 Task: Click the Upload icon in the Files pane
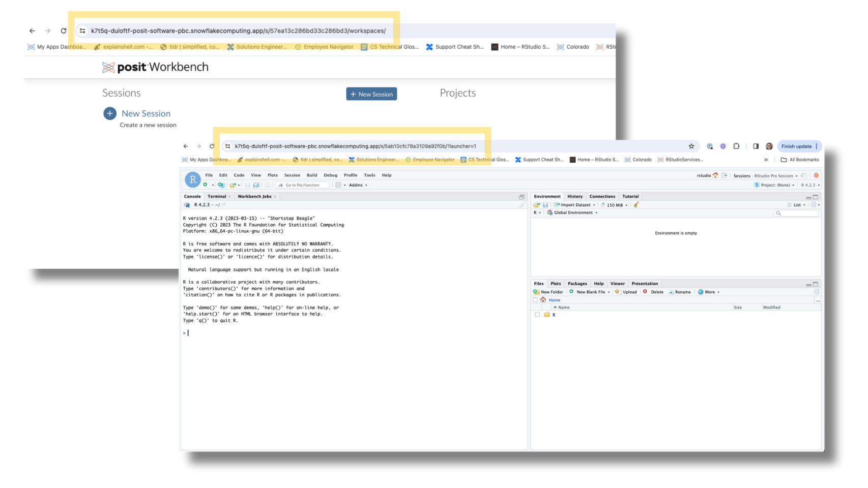click(617, 292)
